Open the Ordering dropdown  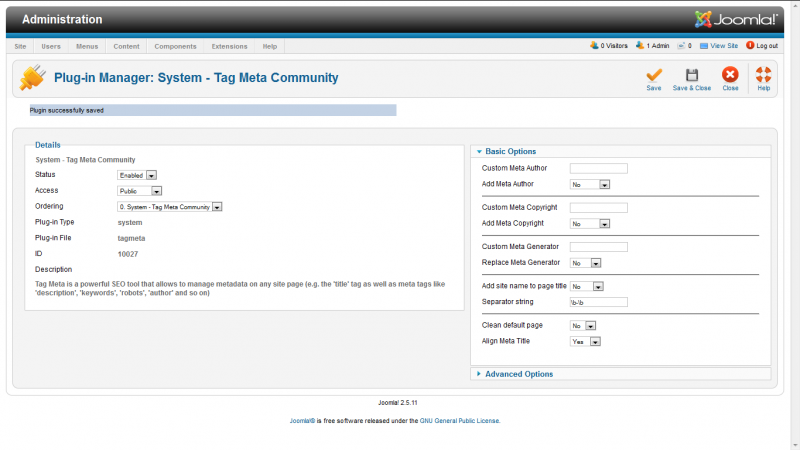tap(170, 207)
